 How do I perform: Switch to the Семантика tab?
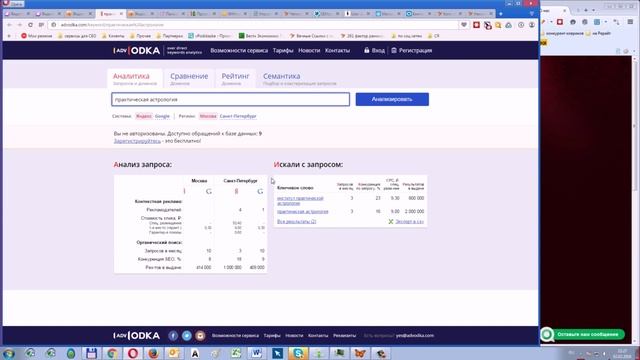[x=300, y=78]
